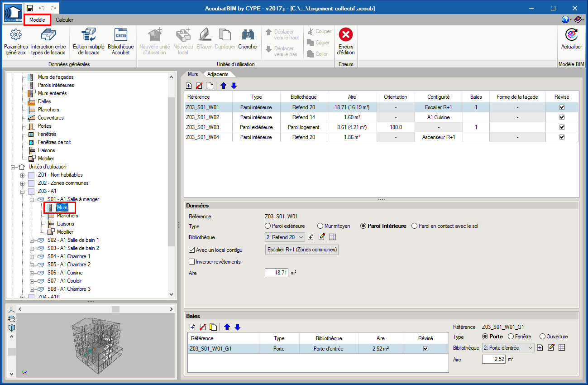Select Mur mitoyen wall type
This screenshot has height=385, width=588.
click(321, 226)
